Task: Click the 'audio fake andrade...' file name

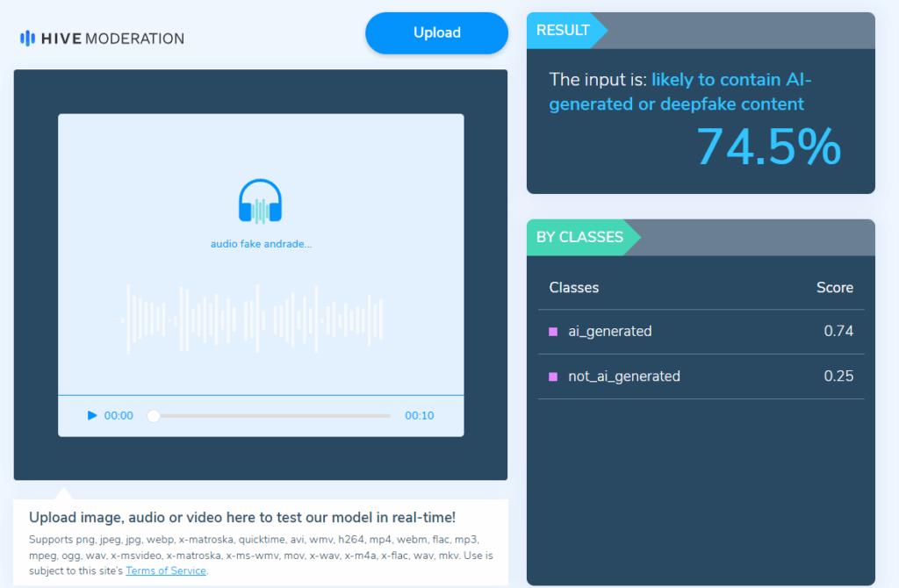Action: coord(261,244)
